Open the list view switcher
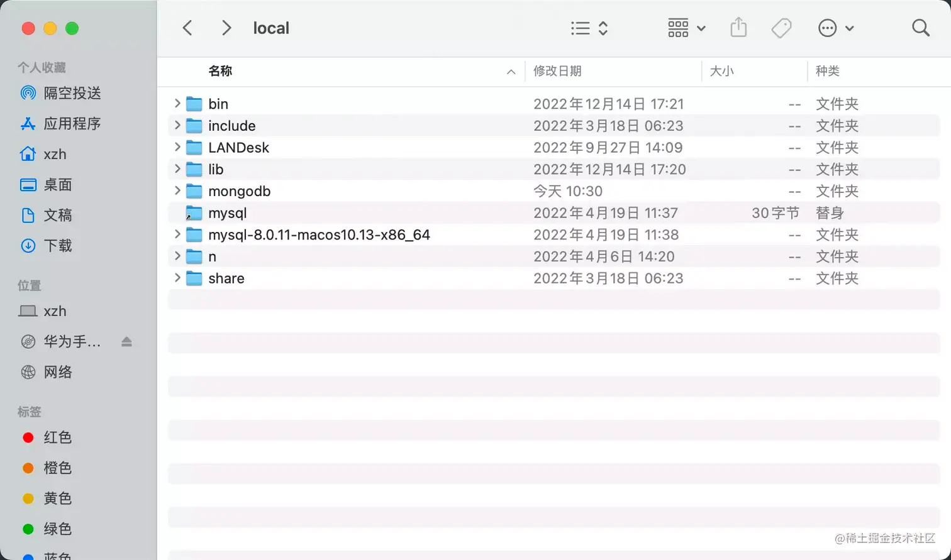 [x=589, y=28]
